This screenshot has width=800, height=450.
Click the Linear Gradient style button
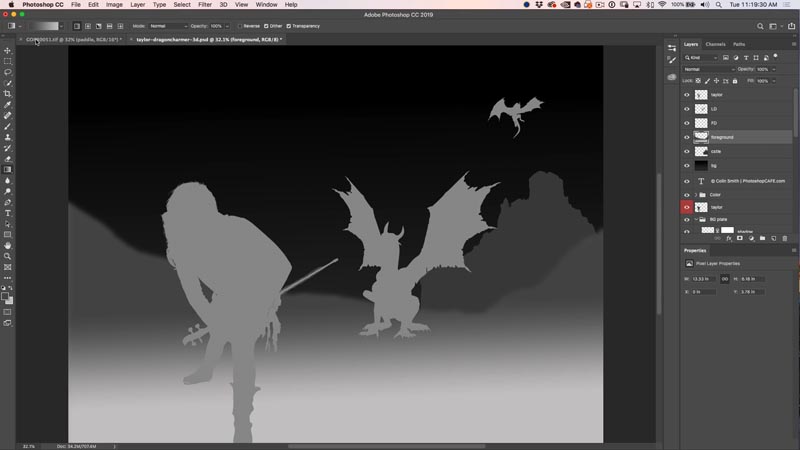pos(77,26)
